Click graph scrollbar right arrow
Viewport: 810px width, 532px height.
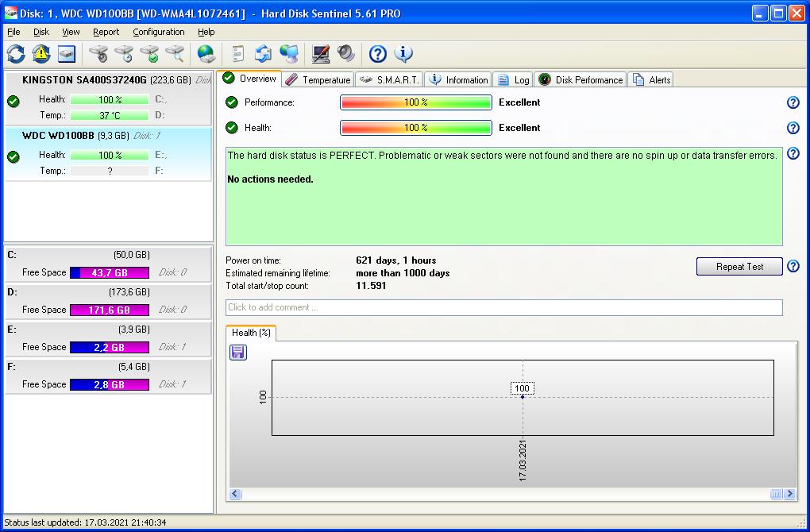pos(789,494)
